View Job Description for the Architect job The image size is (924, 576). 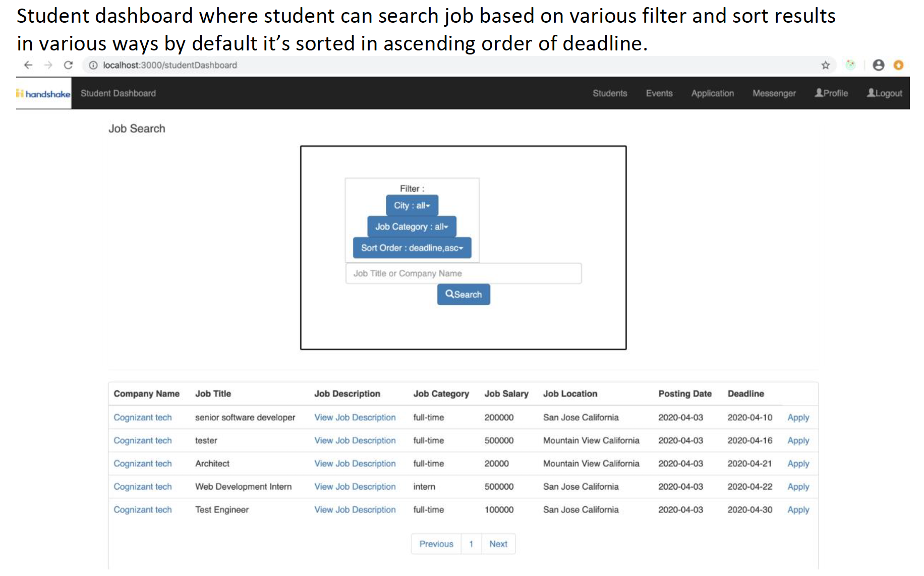pos(355,464)
